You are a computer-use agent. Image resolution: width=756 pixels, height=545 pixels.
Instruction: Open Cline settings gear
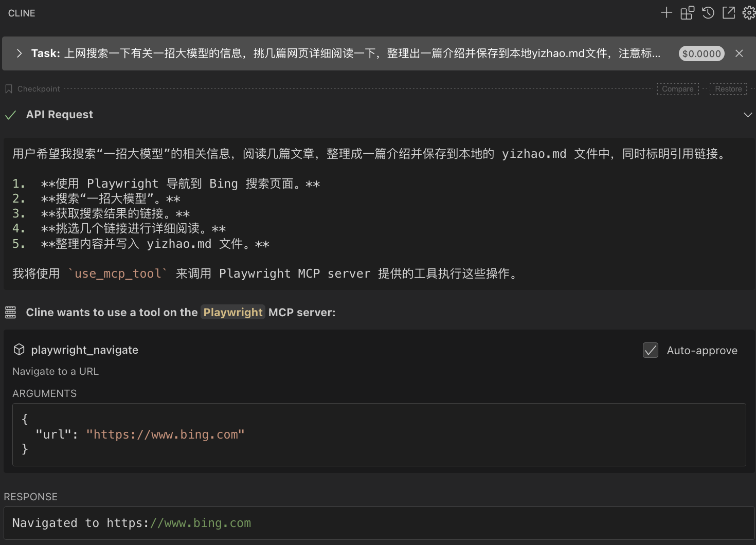[749, 13]
